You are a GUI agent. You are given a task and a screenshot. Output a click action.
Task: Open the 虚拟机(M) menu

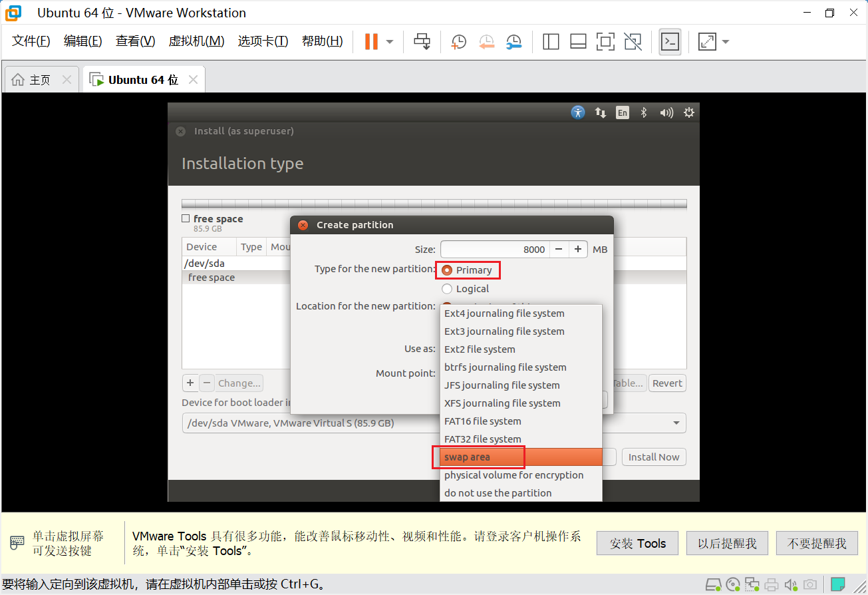click(x=196, y=41)
